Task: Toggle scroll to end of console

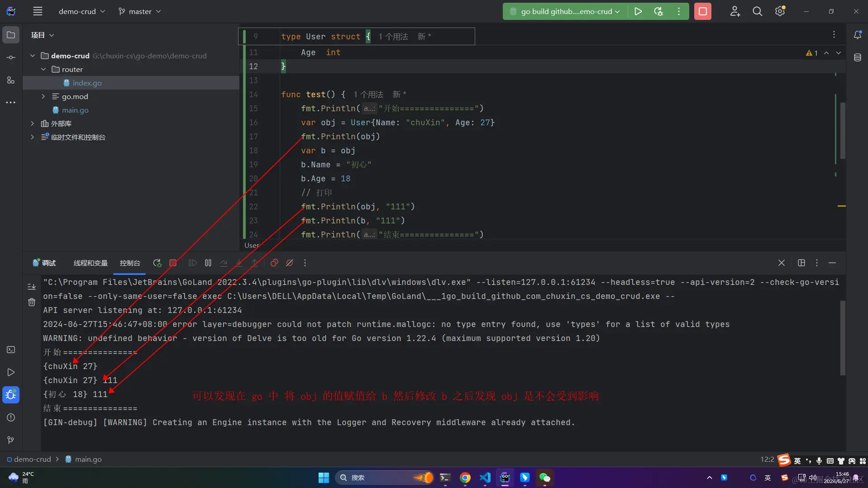Action: (x=32, y=286)
